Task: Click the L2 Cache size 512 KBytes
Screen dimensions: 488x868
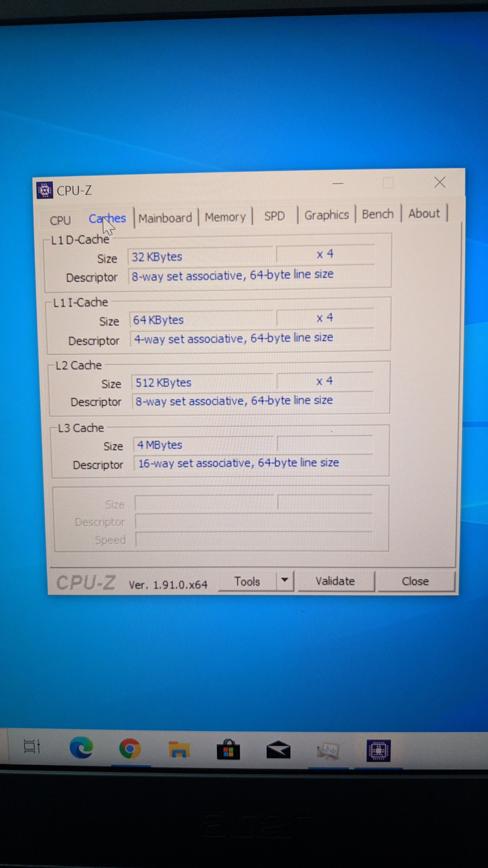Action: tap(203, 383)
